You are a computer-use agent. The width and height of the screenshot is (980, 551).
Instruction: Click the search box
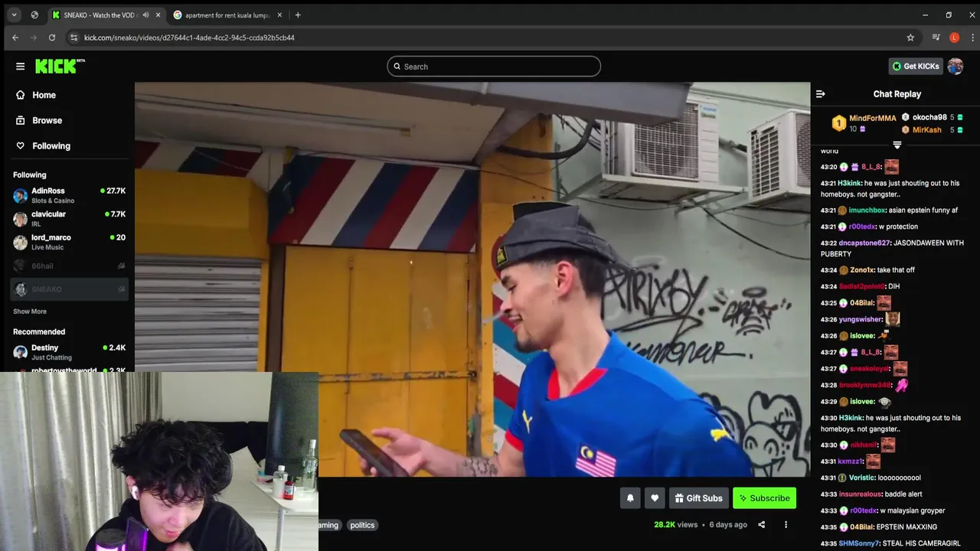(494, 67)
